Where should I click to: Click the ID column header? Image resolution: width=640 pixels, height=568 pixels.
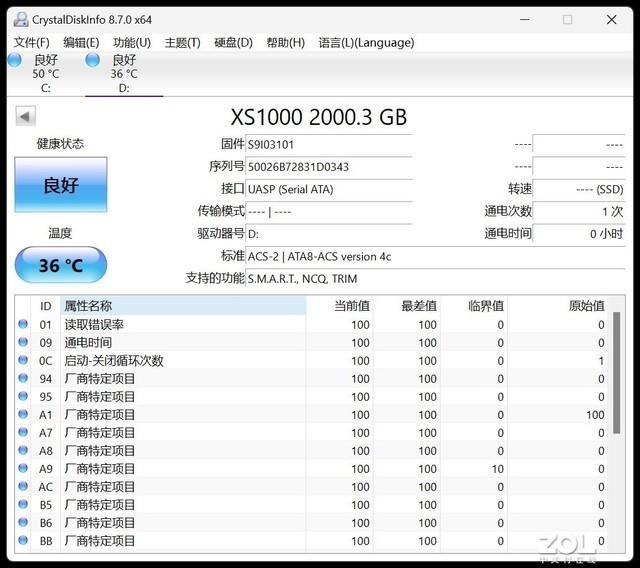click(45, 306)
